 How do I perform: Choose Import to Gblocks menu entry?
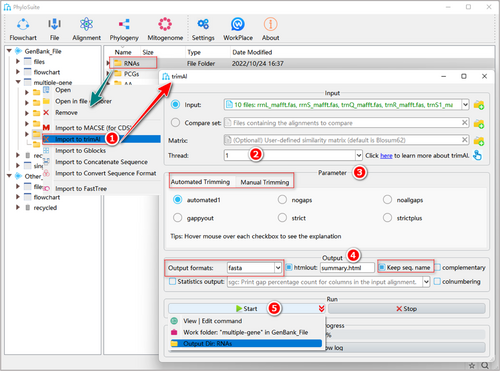point(80,151)
